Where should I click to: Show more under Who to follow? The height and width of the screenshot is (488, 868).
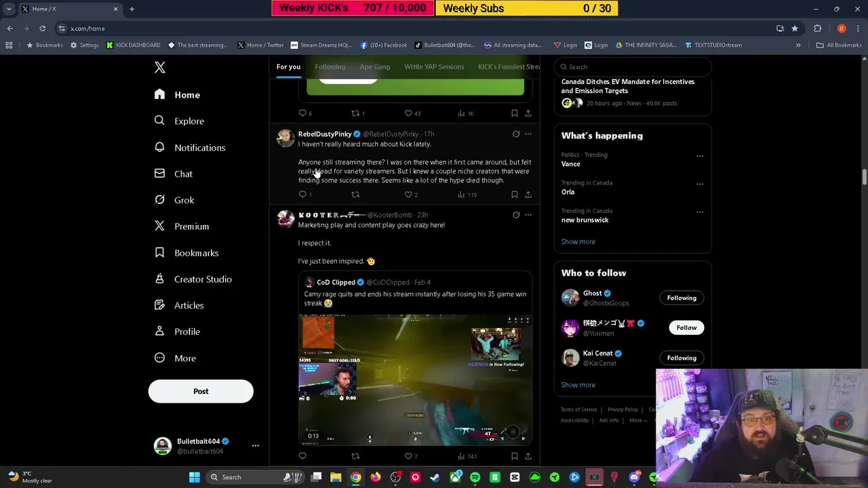(x=578, y=385)
